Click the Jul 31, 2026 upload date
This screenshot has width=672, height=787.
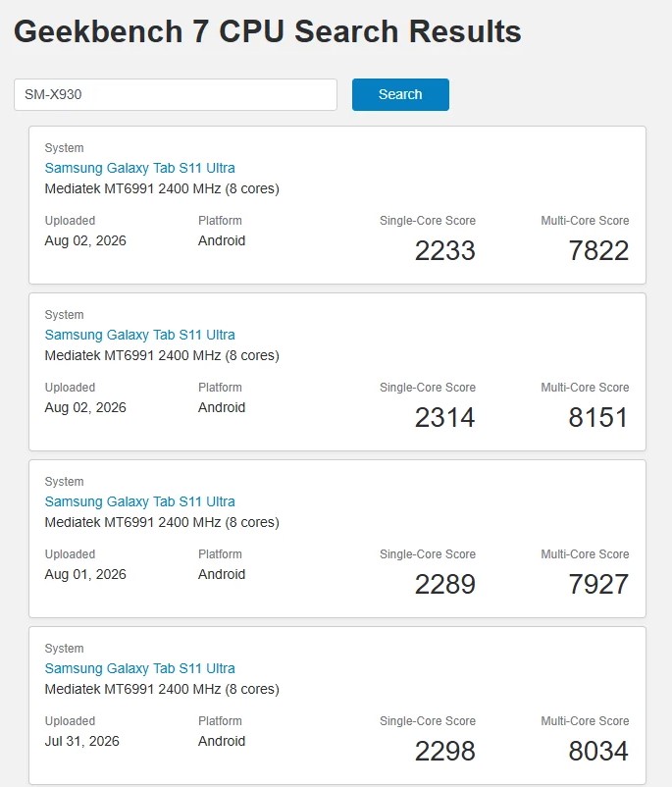tap(81, 741)
